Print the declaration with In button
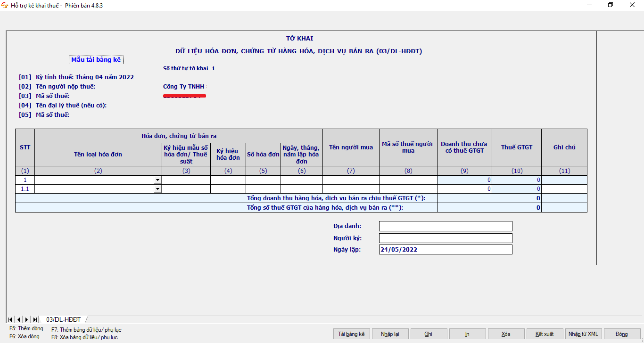This screenshot has width=644, height=343. click(467, 334)
